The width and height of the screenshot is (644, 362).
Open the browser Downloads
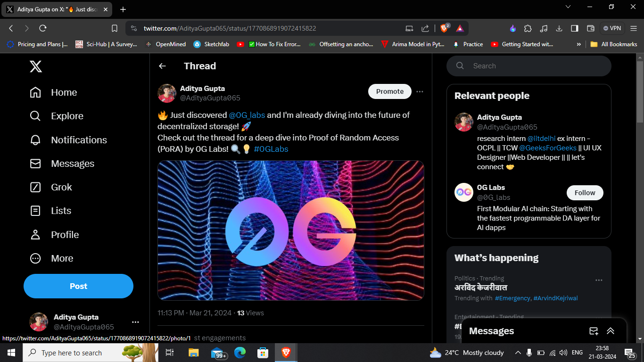559,28
